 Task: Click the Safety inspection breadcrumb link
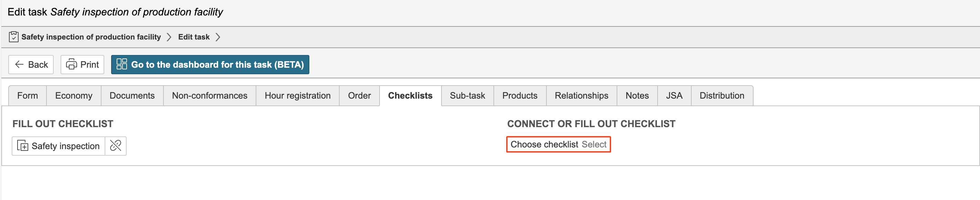pos(91,37)
